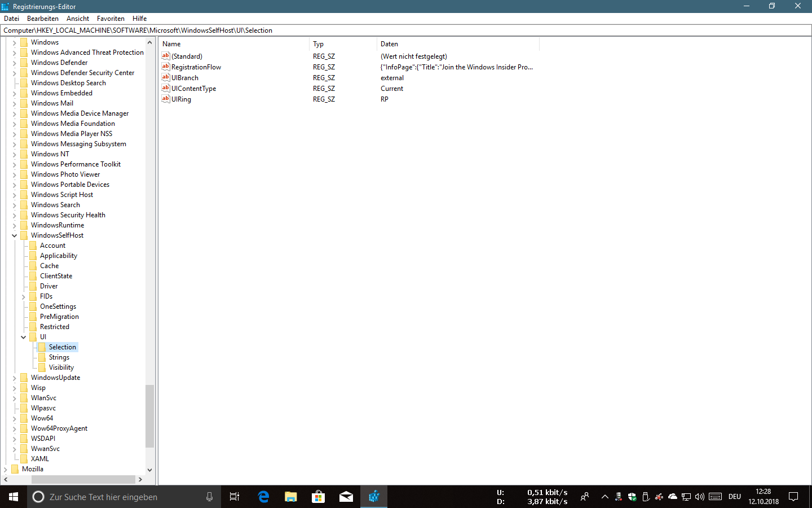Open the Hilfe menu
Viewport: 812px width, 508px height.
pyautogui.click(x=139, y=19)
